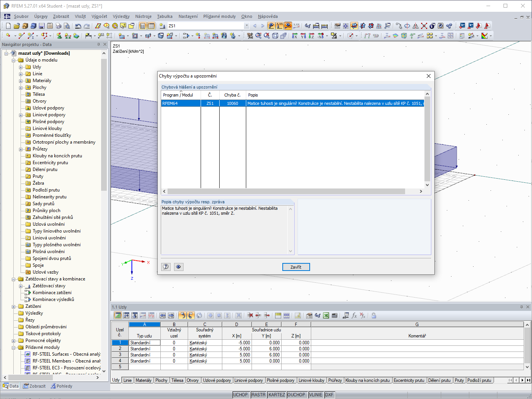
Task: Open the Soubor menu
Action: point(21,16)
